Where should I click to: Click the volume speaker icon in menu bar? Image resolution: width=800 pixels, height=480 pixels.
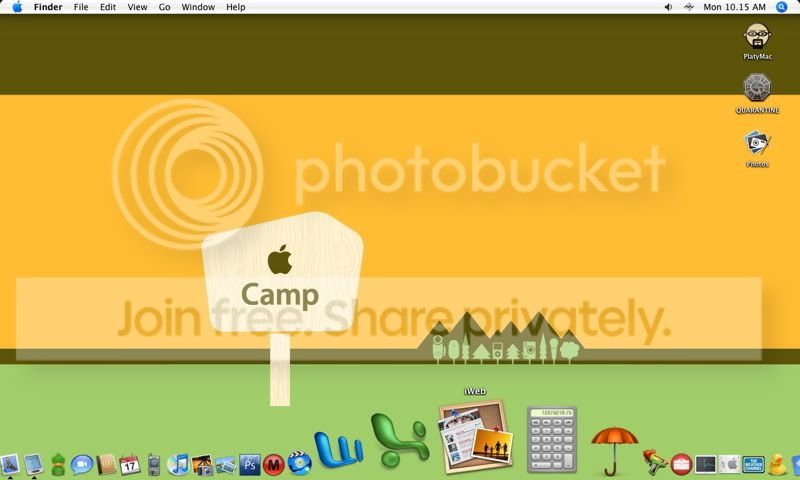tap(668, 7)
